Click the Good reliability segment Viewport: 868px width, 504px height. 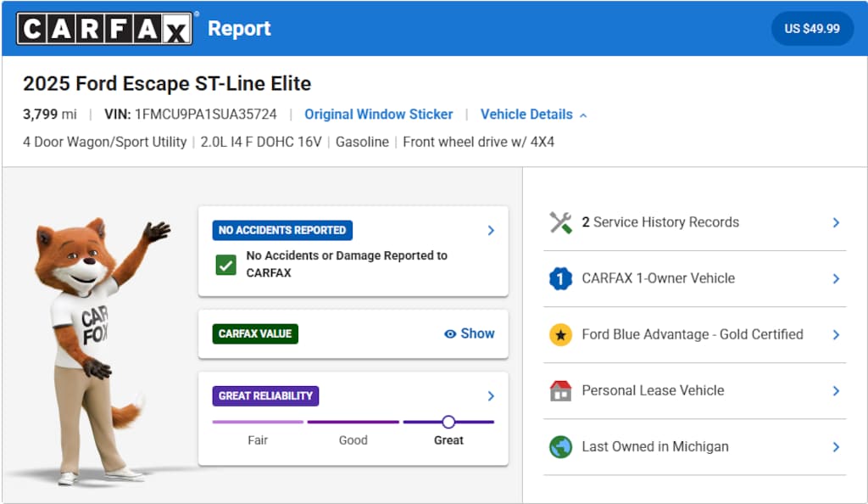click(353, 422)
